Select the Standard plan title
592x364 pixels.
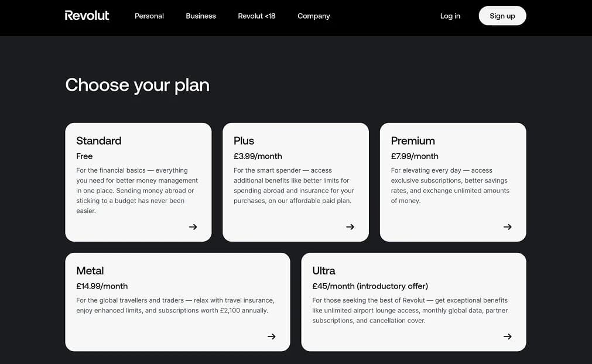point(99,141)
